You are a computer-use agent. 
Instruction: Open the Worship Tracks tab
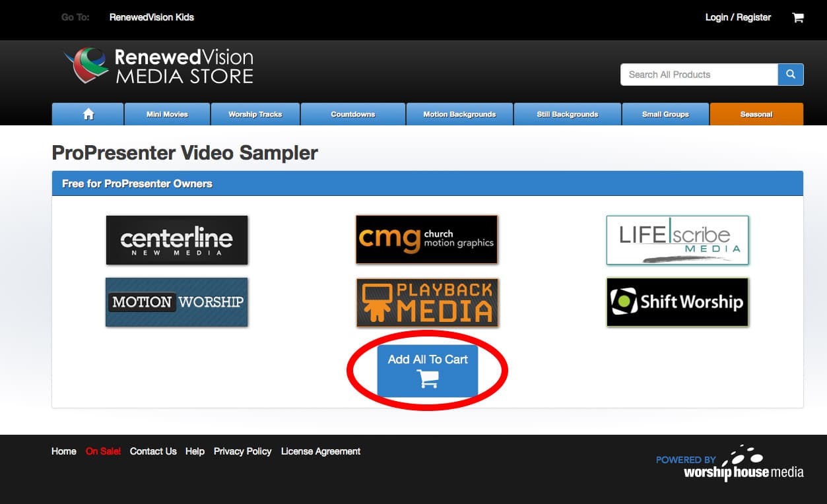click(255, 114)
